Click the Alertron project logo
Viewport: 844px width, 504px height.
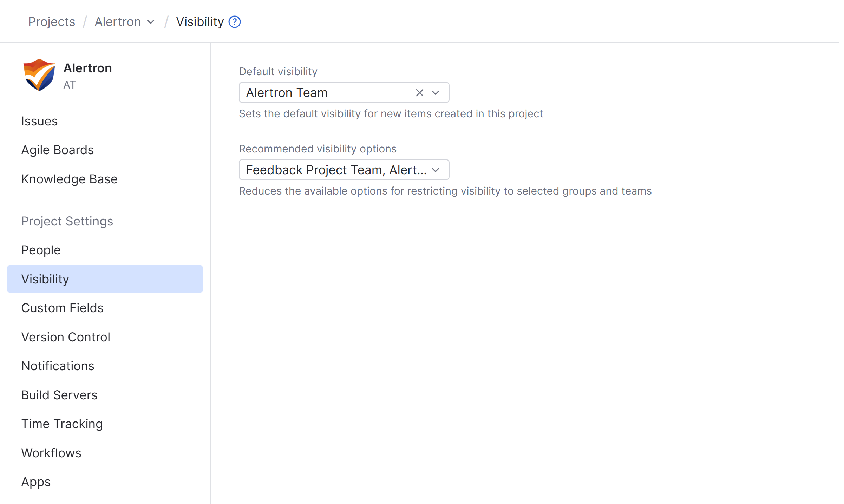(x=39, y=74)
